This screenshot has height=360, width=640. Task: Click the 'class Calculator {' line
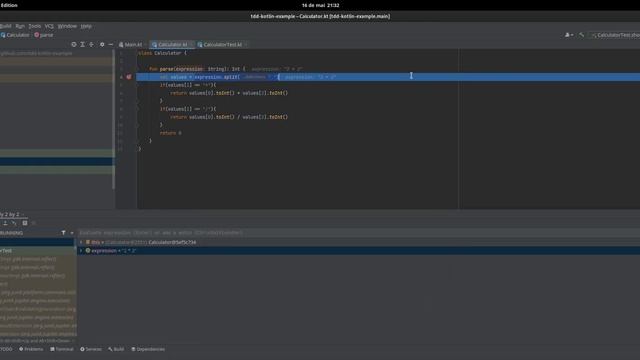click(162, 53)
